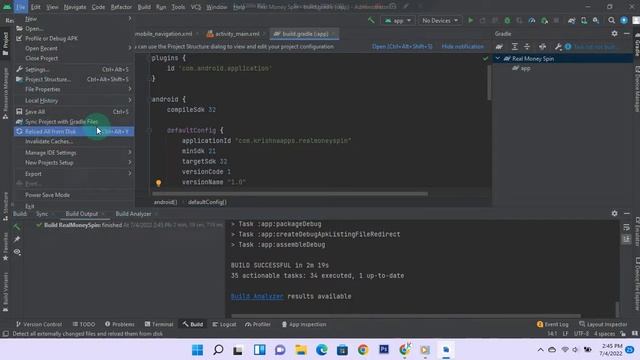Open Device Manager icon in main toolbar
Viewport: 640px width, 360px height.
click(584, 20)
